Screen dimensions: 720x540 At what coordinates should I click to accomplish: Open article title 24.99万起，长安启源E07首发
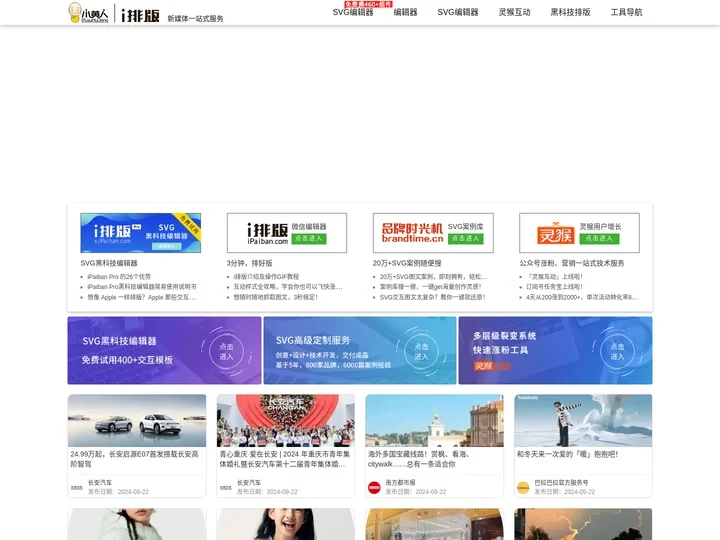(135, 459)
